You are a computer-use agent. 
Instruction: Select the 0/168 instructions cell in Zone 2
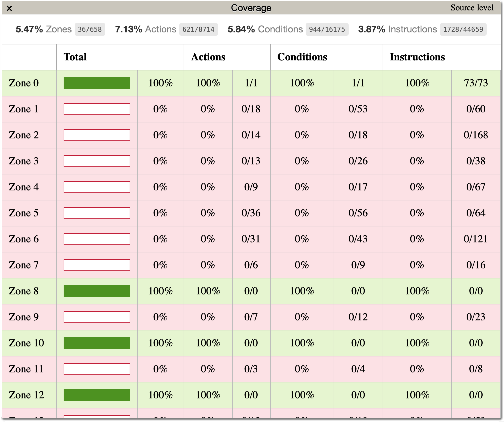[476, 135]
